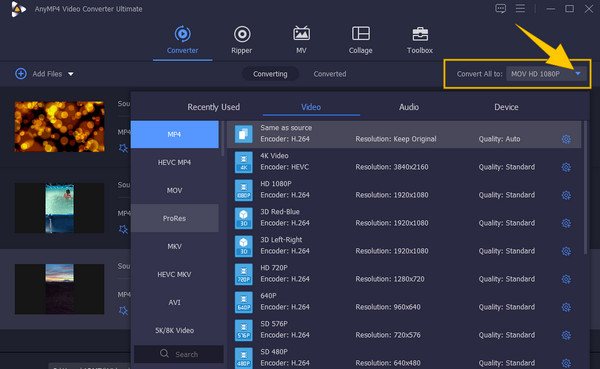Open settings gear for 4K Video preset
The image size is (600, 369).
[x=566, y=167]
